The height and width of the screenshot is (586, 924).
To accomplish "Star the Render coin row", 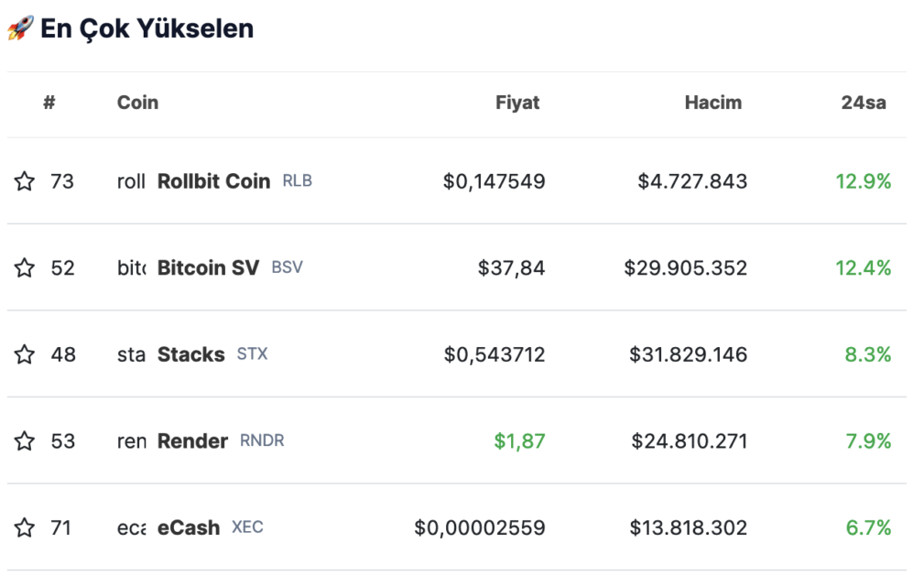I will click(24, 440).
